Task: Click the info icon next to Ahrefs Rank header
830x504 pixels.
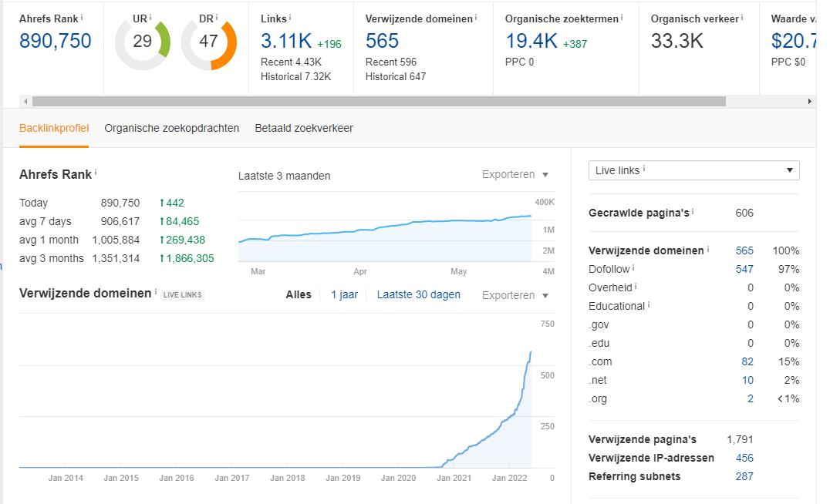Action: (82, 17)
